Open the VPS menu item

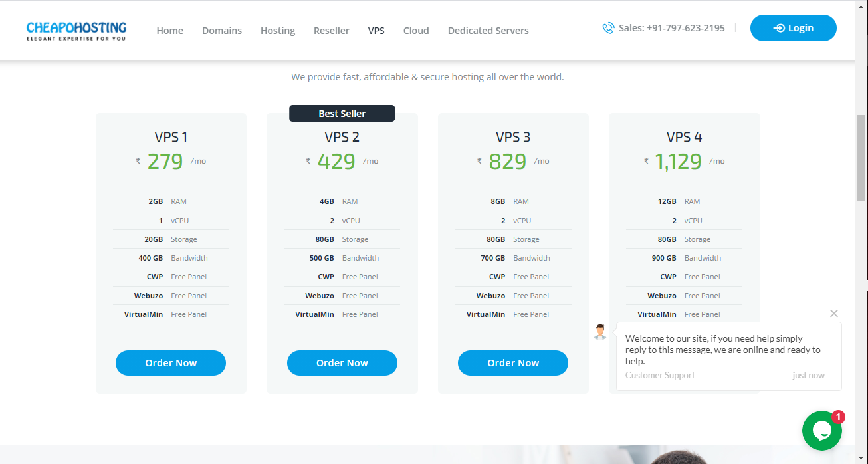click(x=376, y=31)
